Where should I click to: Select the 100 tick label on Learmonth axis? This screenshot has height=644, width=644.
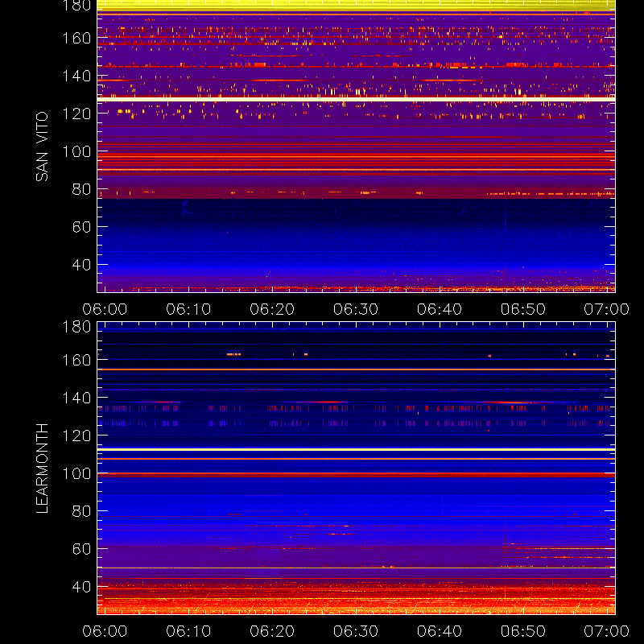tap(76, 473)
